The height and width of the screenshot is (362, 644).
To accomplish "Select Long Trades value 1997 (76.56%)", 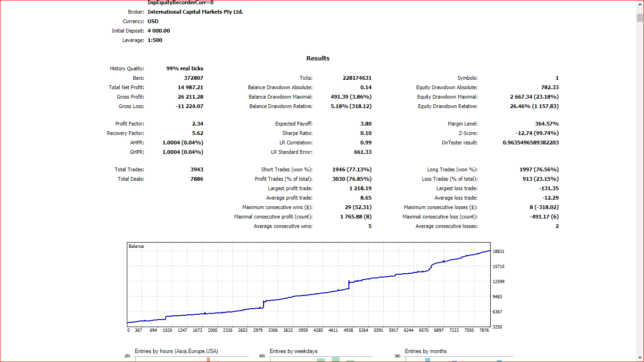I will click(539, 169).
